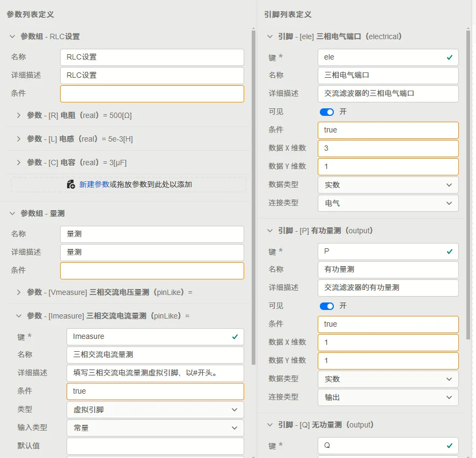The image size is (476, 458).
Task: Click the green checkmark in P key field
Action: point(450,251)
